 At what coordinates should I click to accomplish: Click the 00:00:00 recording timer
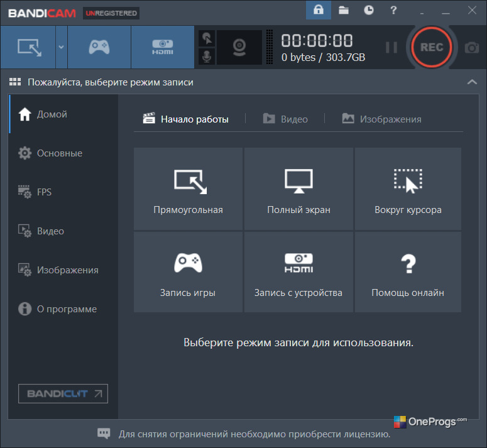tap(317, 41)
